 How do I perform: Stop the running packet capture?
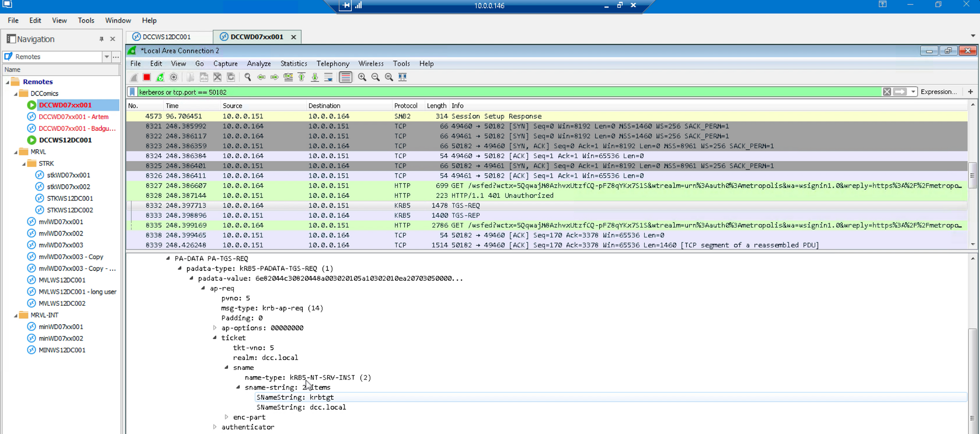pyautogui.click(x=147, y=77)
